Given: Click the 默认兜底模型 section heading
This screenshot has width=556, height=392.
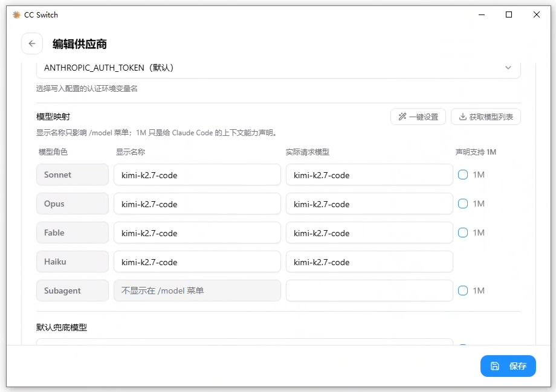Looking at the screenshot, I should [62, 327].
